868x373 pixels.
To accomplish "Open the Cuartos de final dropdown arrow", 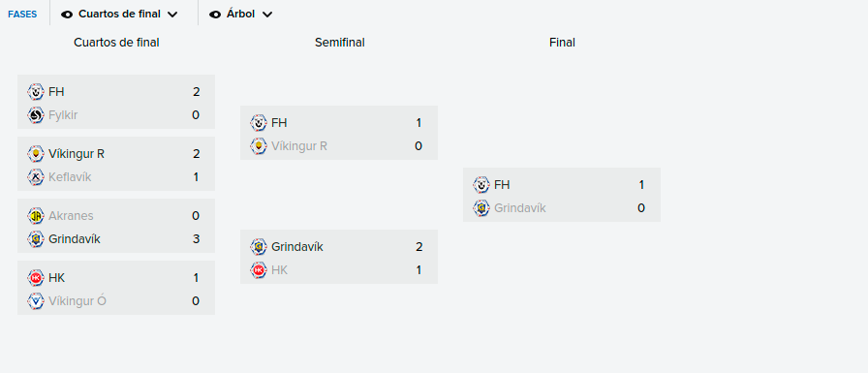I will [172, 15].
